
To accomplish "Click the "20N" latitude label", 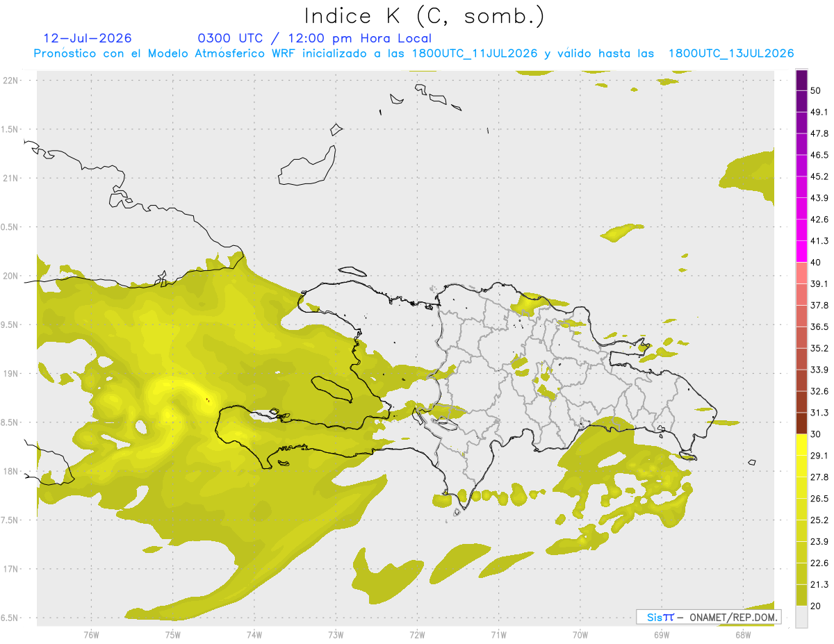I will 10,276.
